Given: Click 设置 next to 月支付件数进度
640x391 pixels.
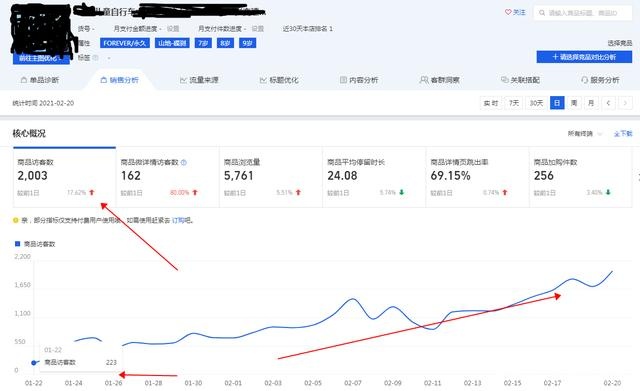Looking at the screenshot, I should pyautogui.click(x=258, y=29).
